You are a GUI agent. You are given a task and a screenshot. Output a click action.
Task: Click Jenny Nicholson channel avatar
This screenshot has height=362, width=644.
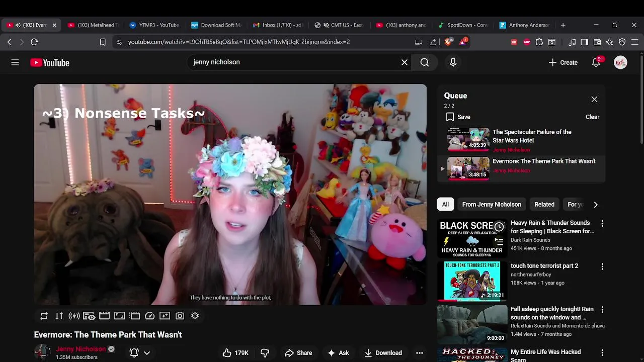(42, 352)
